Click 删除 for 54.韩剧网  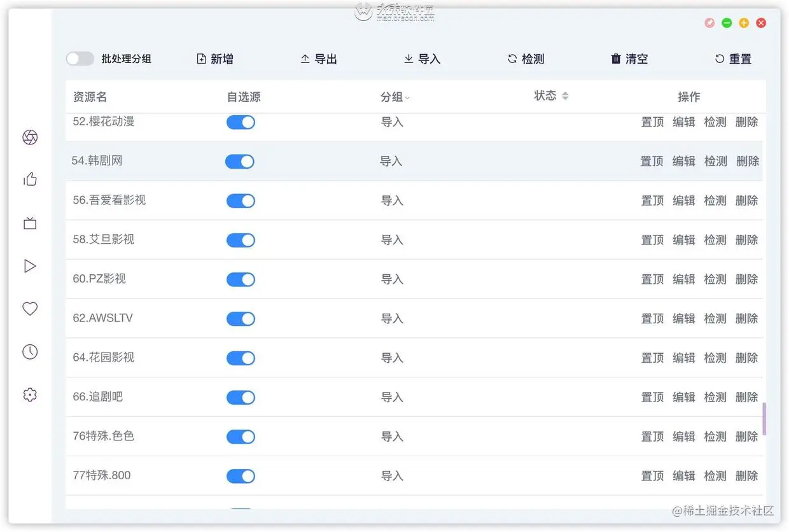748,162
